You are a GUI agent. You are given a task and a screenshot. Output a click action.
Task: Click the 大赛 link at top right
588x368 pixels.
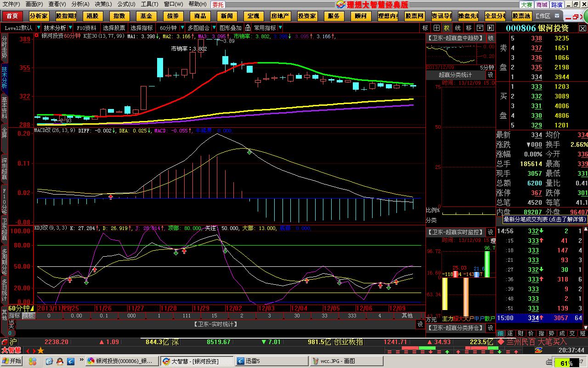[x=526, y=5]
